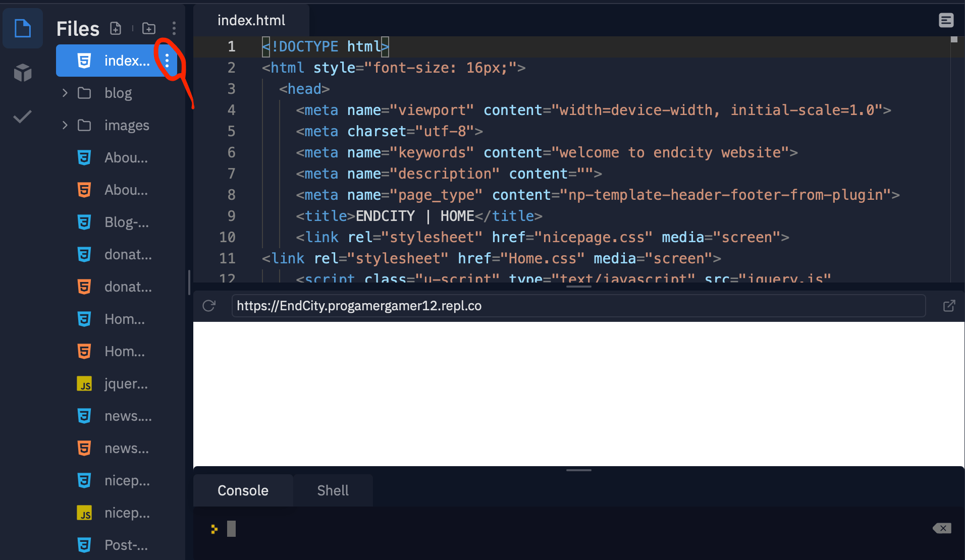Open the nicep... JS file
The height and width of the screenshot is (560, 965).
116,513
